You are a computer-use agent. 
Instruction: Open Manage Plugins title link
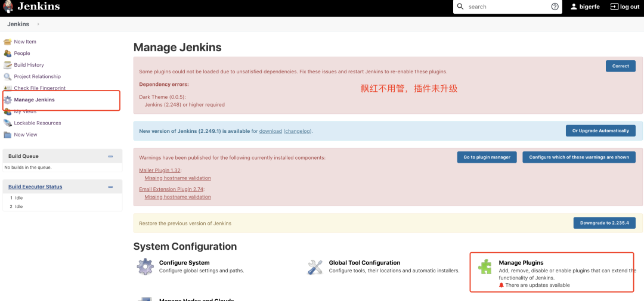[521, 263]
